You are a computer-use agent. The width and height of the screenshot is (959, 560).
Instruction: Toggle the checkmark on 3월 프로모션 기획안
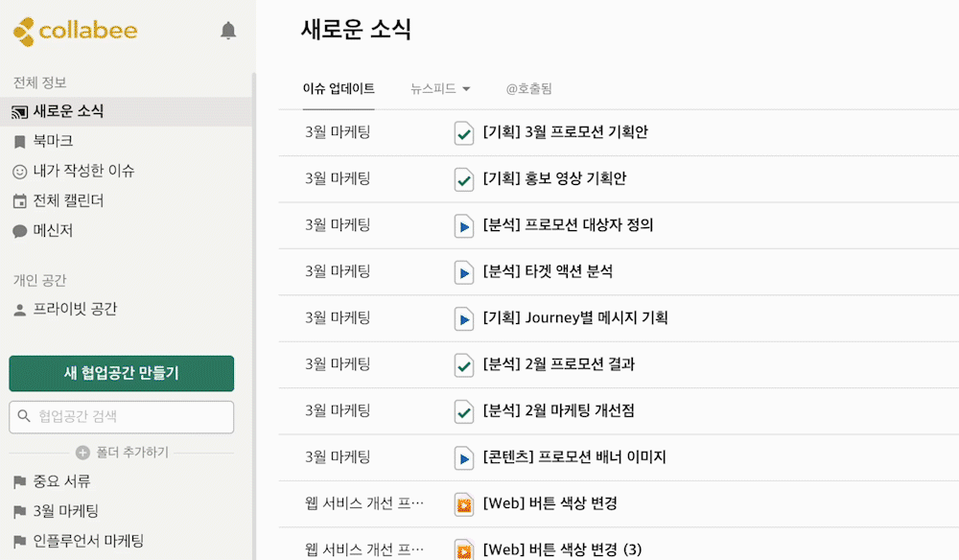click(x=464, y=132)
